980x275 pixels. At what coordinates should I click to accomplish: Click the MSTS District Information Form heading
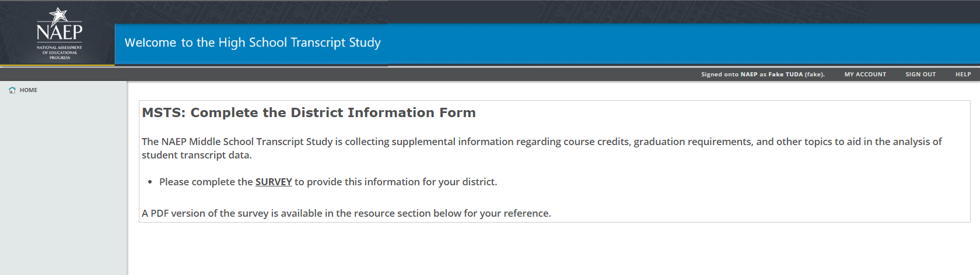(x=309, y=112)
